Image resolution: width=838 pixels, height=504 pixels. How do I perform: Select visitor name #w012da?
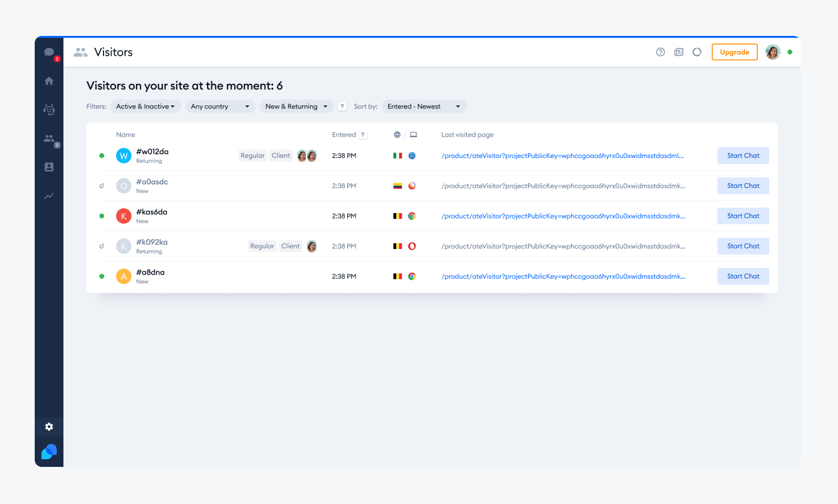[x=152, y=151]
